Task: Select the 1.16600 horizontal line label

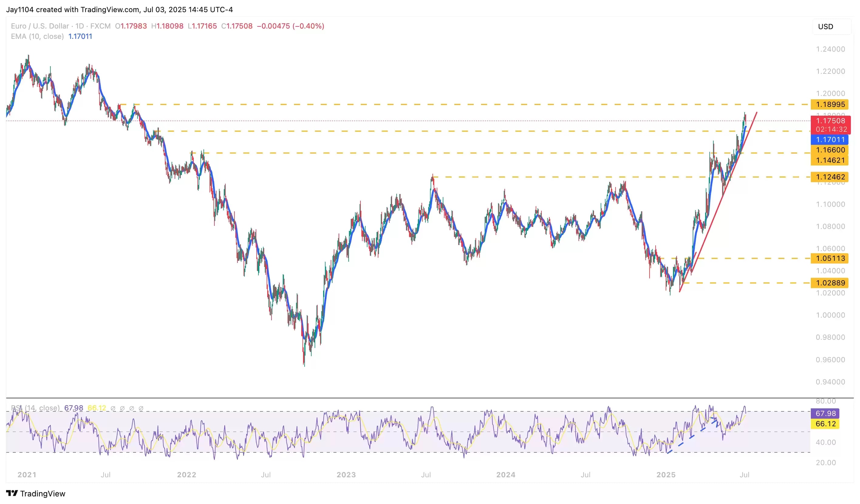Action: [x=830, y=150]
